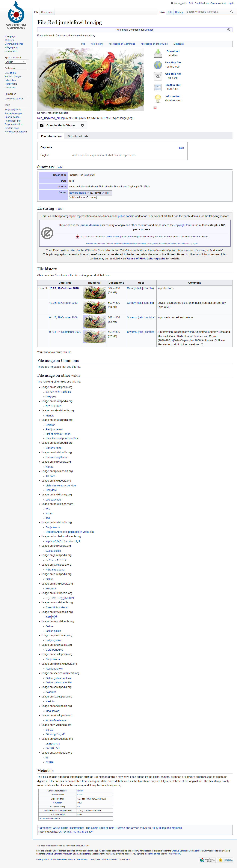Click the Wikimedia Commons logo
Screen dimensions: 237x868
pos(16,15)
